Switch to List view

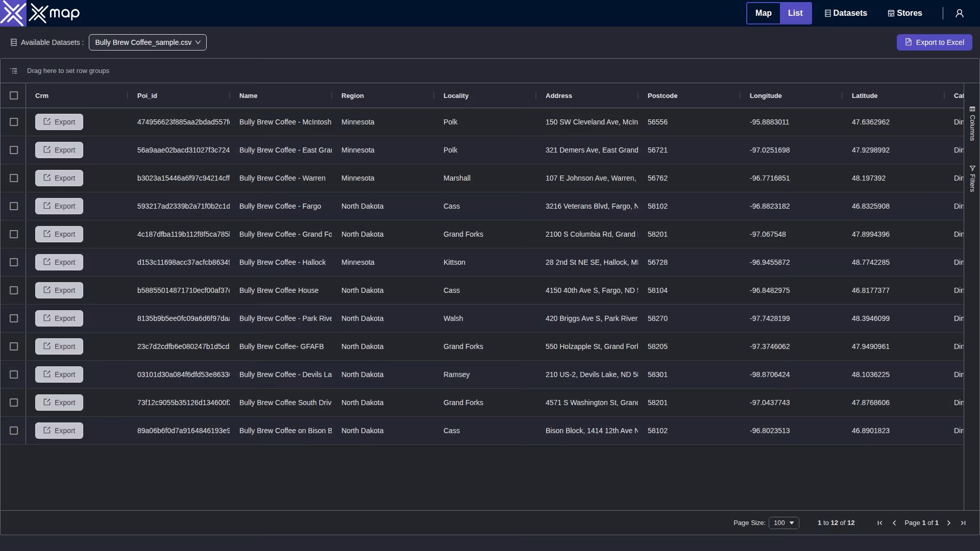point(795,13)
